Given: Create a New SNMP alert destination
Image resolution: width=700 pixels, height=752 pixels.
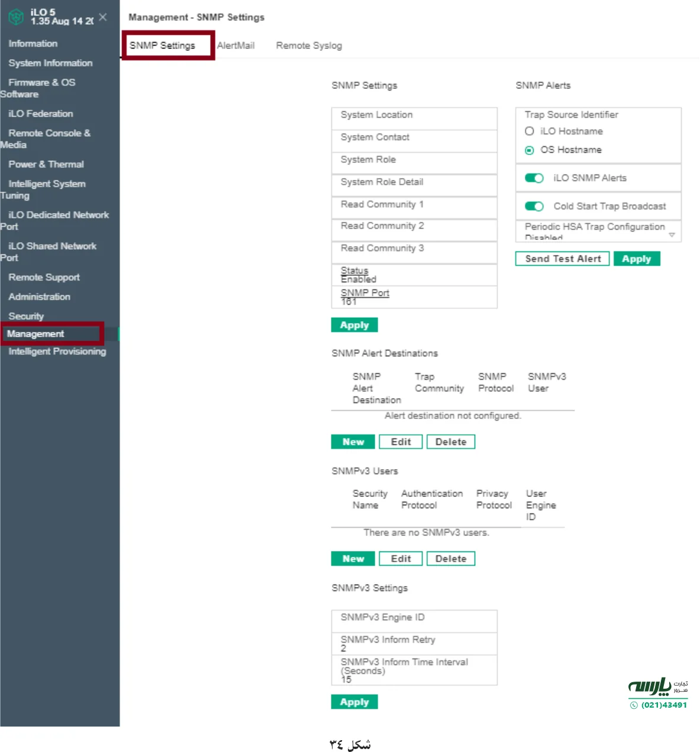Looking at the screenshot, I should 352,441.
